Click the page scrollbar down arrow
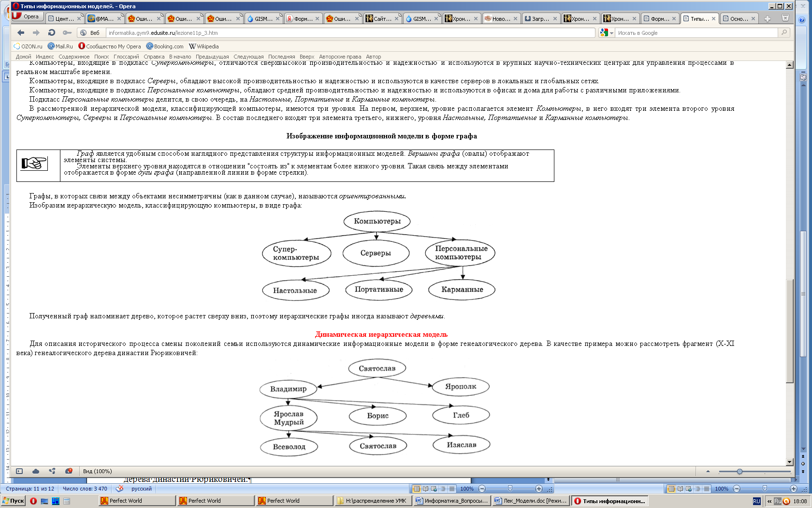812x508 pixels. tap(790, 462)
